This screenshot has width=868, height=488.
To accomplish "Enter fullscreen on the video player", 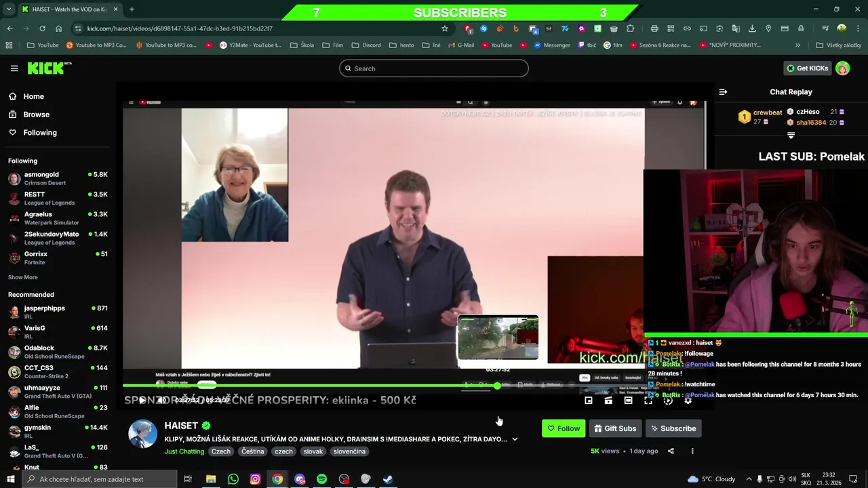I will tap(648, 401).
